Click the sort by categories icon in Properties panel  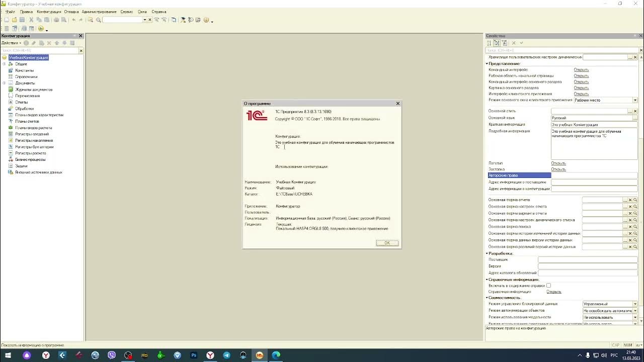click(497, 43)
